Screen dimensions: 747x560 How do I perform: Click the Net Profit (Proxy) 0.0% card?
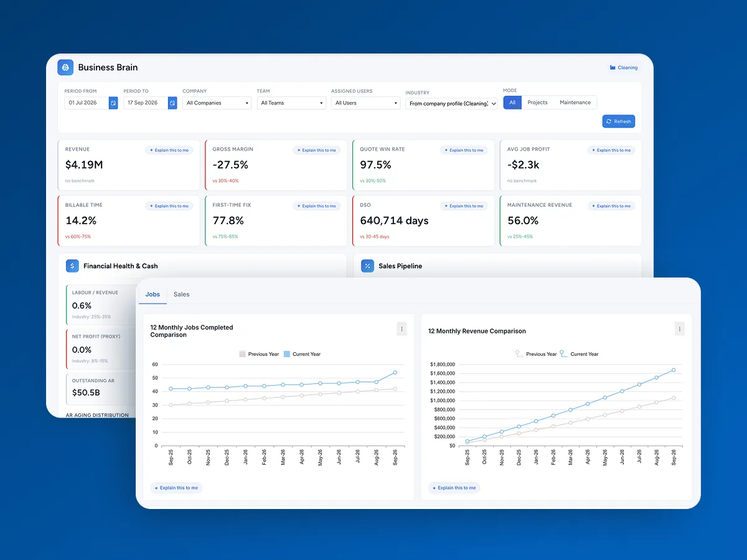click(x=101, y=349)
